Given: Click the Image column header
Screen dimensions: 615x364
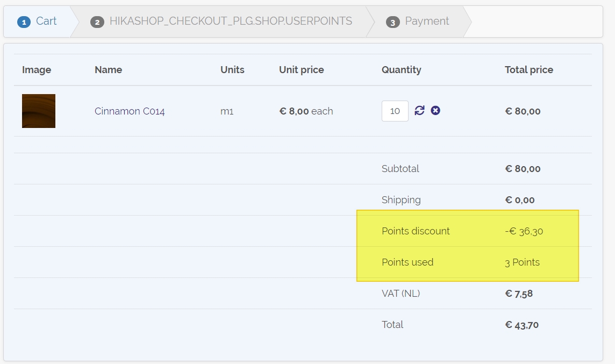Looking at the screenshot, I should [37, 70].
